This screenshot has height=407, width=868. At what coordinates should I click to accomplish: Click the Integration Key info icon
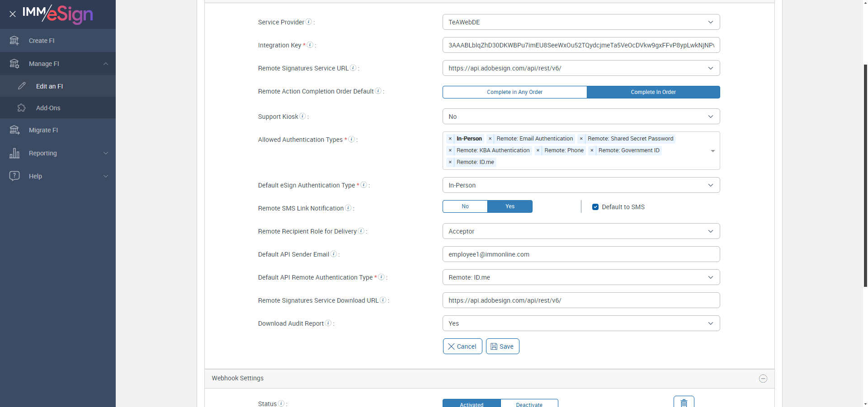[310, 45]
